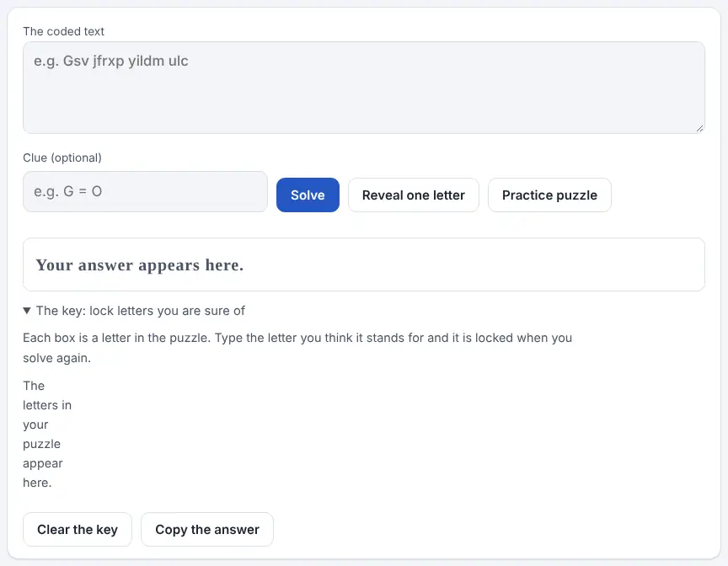
Task: Click Clear the key button
Action: (x=78, y=529)
